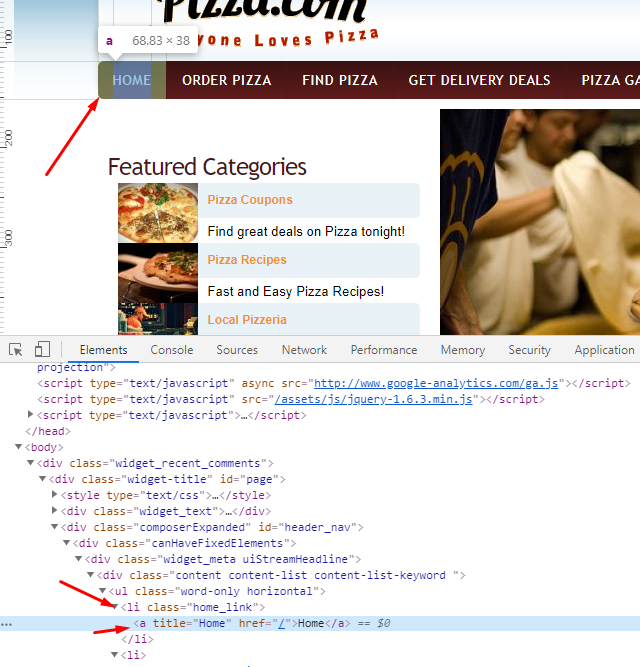Collapse the content content-list div node
Viewport: 640px width, 667px height.
(x=91, y=575)
